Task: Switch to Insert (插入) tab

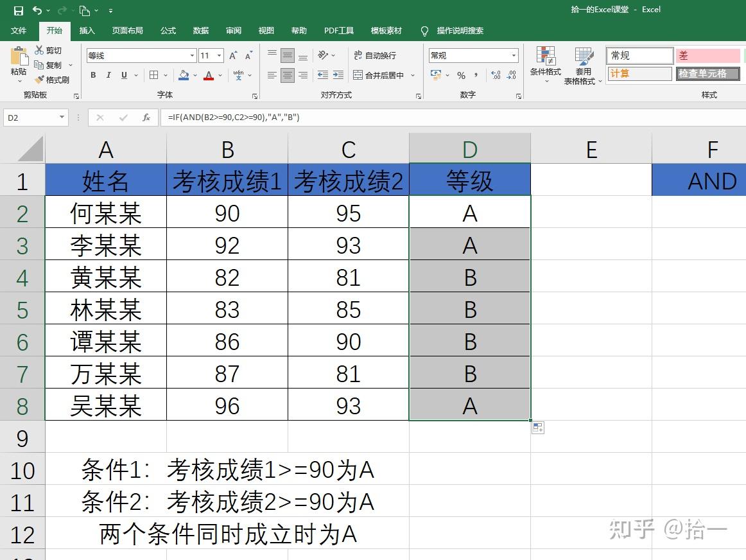Action: pyautogui.click(x=87, y=30)
